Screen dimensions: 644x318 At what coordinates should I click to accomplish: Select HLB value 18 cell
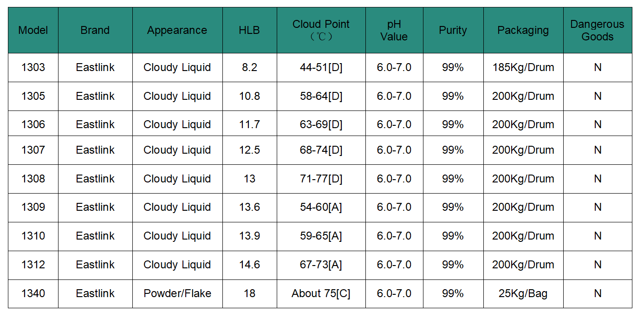(x=249, y=293)
